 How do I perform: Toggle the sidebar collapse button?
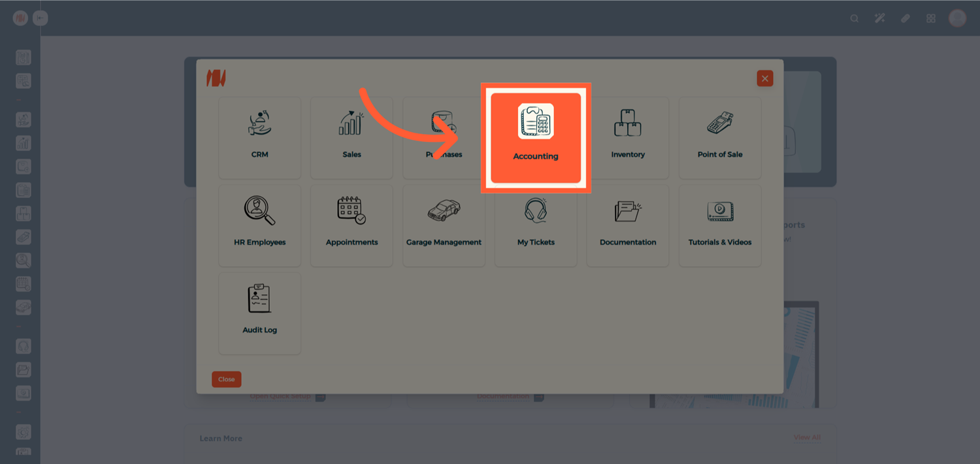41,18
